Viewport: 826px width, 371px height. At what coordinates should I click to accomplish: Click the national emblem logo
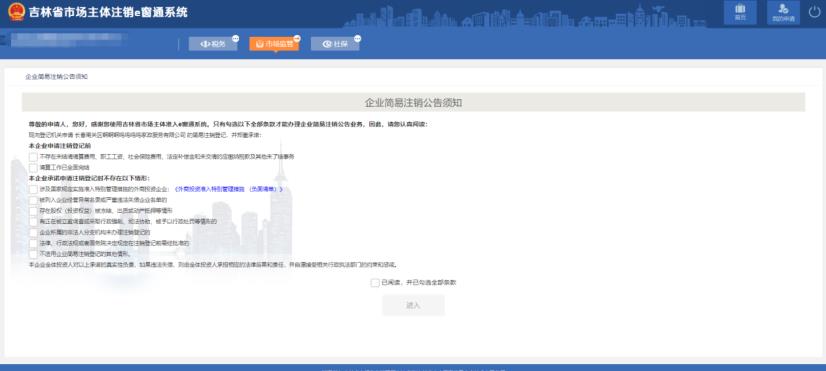coord(16,12)
